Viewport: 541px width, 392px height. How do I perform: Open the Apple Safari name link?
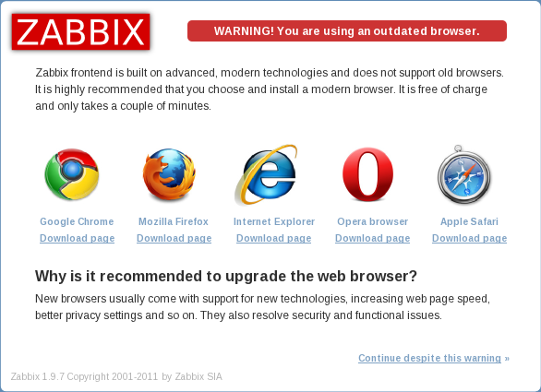tap(469, 221)
